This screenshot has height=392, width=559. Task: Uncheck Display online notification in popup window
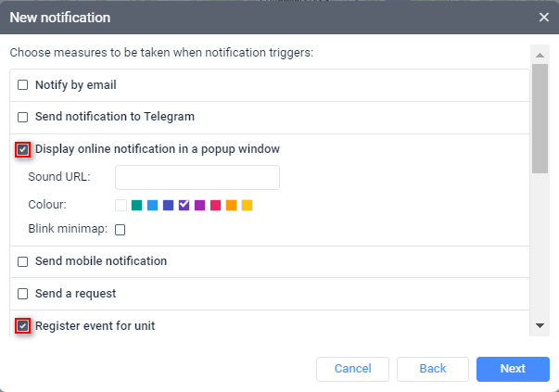coord(23,149)
